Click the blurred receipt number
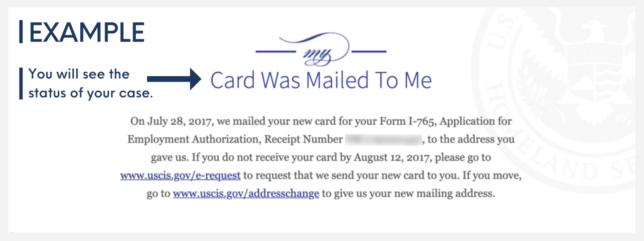 click(x=383, y=140)
